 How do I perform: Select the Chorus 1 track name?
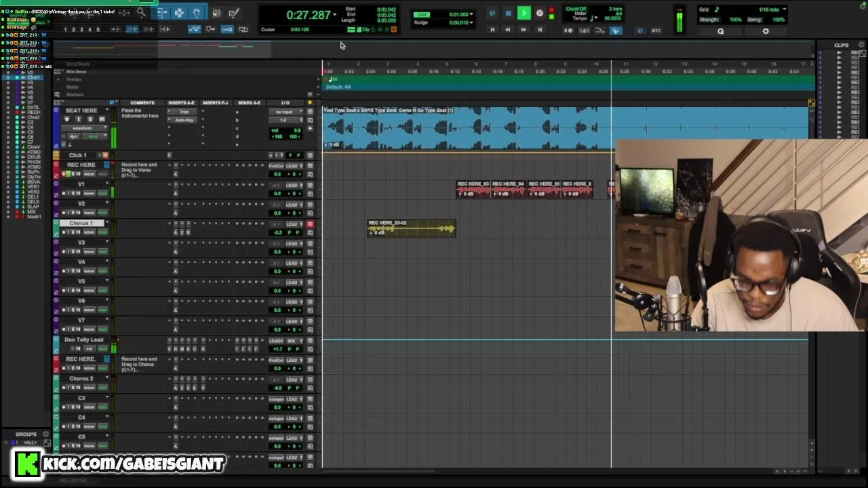tap(81, 223)
